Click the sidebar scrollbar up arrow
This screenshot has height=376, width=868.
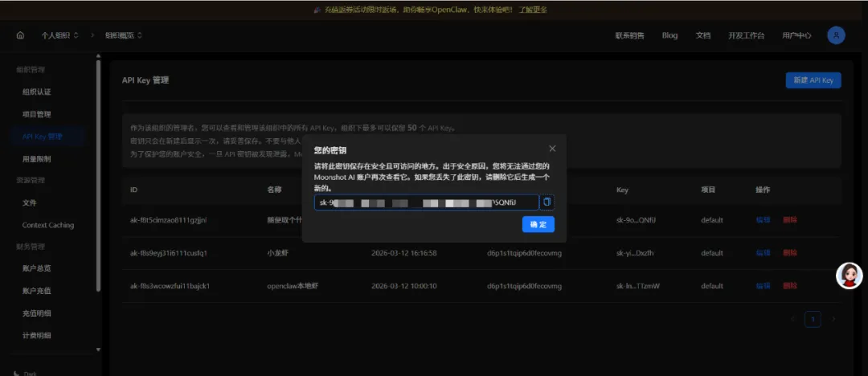(x=99, y=55)
